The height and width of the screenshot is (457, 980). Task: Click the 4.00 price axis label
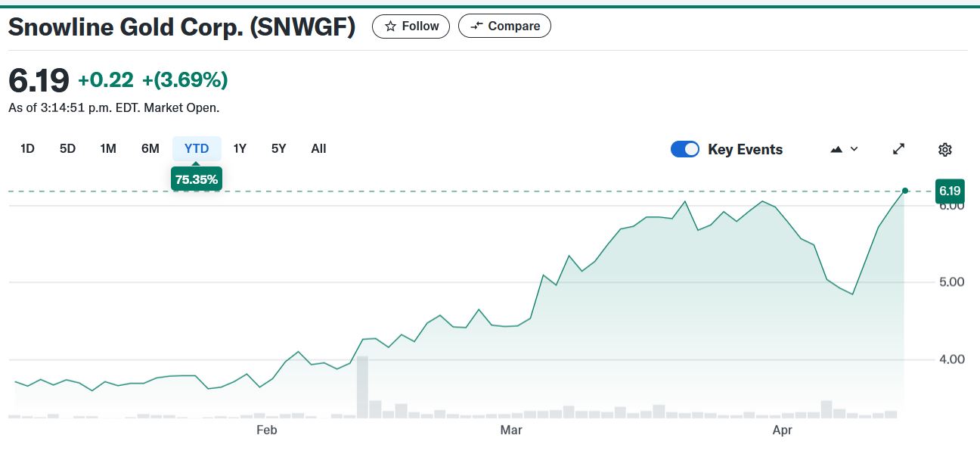pyautogui.click(x=951, y=359)
